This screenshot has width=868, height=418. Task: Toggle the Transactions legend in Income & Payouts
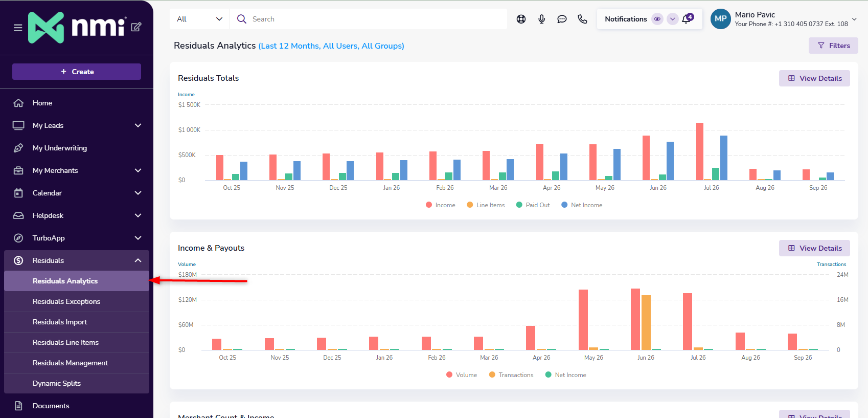pos(511,375)
